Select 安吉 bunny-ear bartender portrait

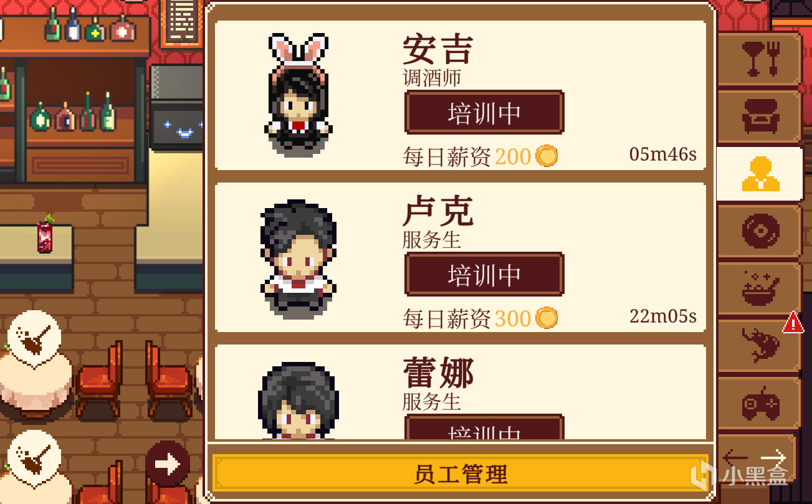[299, 94]
